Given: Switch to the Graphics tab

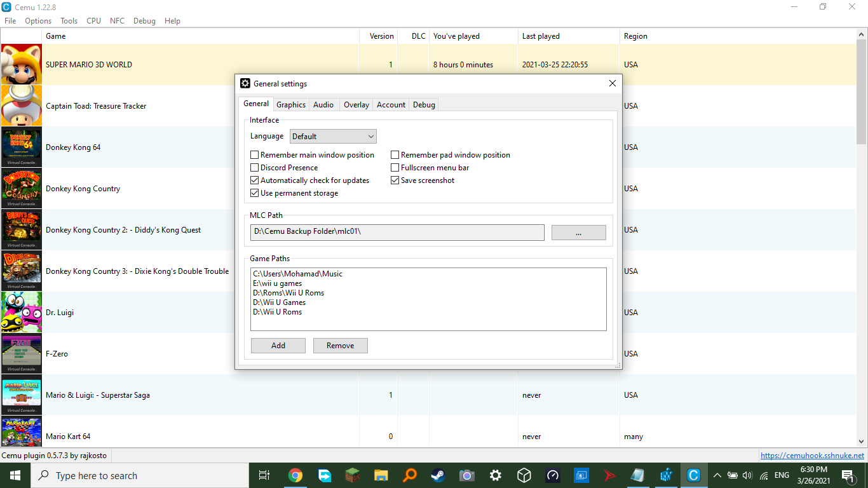Looking at the screenshot, I should pyautogui.click(x=291, y=105).
